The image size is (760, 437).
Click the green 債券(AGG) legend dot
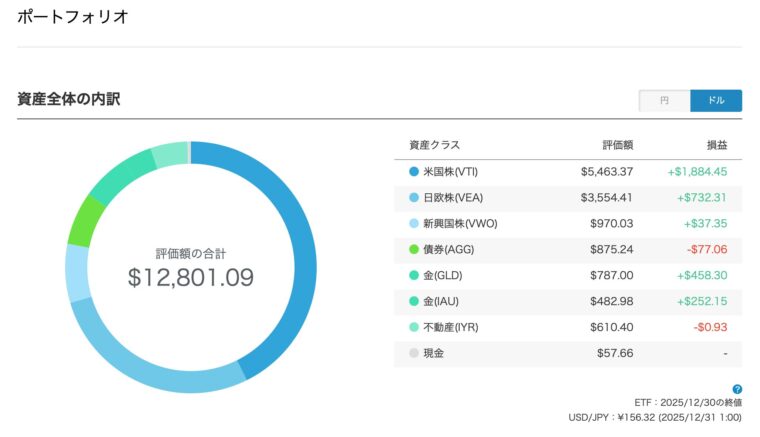414,250
